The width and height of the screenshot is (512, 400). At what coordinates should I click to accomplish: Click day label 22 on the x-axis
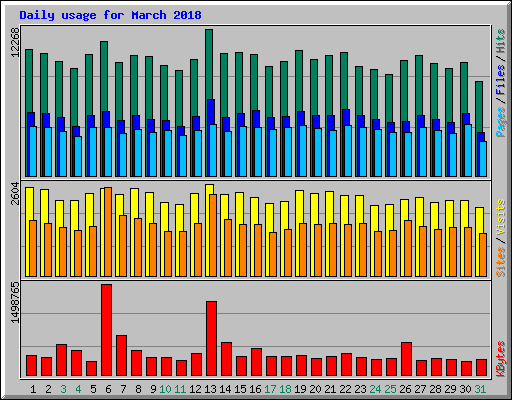(345, 389)
